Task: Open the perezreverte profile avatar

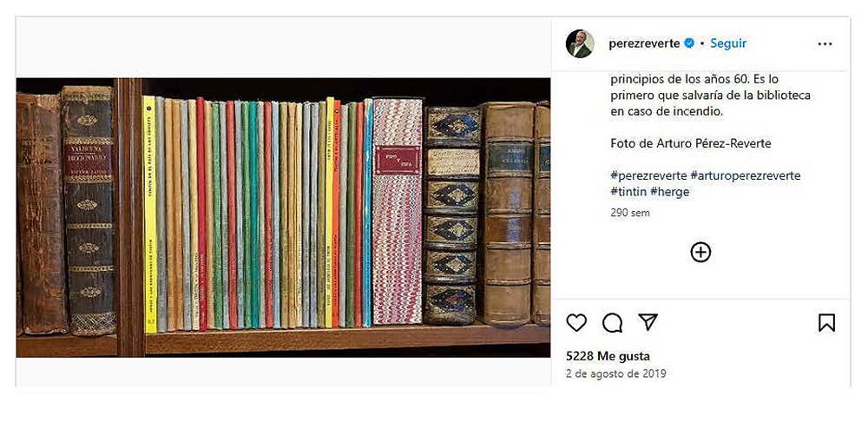Action: [x=580, y=43]
